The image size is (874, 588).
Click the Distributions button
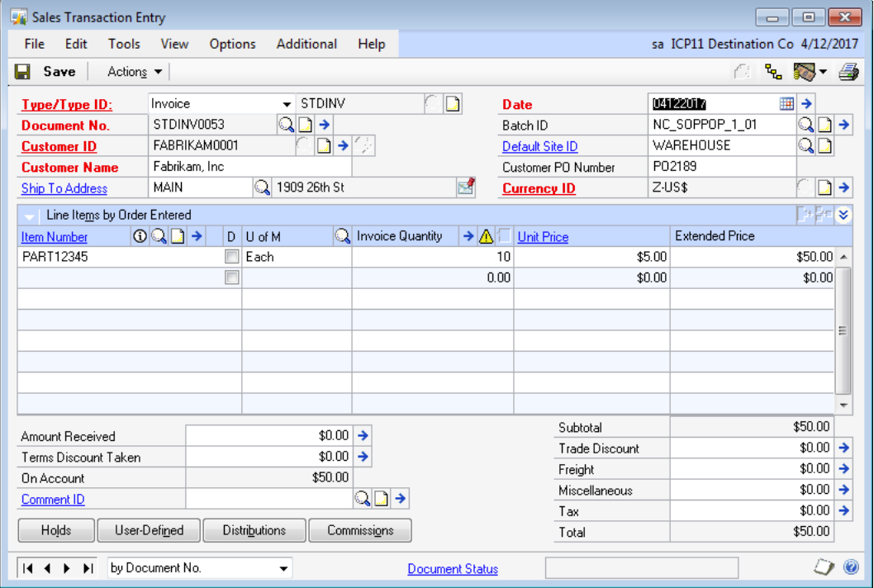pos(254,530)
